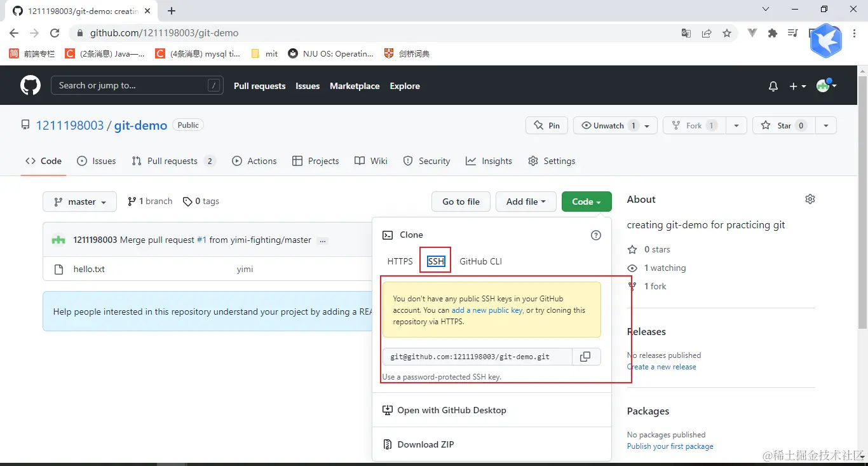Toggle the green Code dropdown
868x466 pixels.
click(587, 202)
